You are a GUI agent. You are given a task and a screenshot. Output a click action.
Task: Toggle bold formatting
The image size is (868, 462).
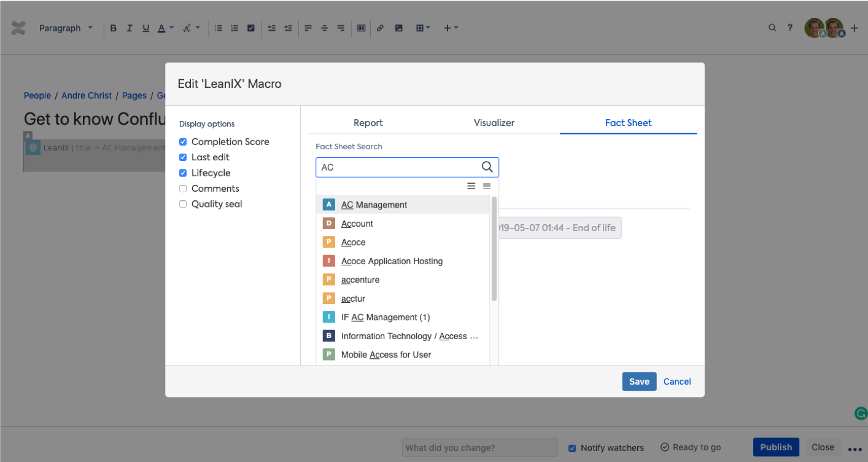tap(114, 28)
